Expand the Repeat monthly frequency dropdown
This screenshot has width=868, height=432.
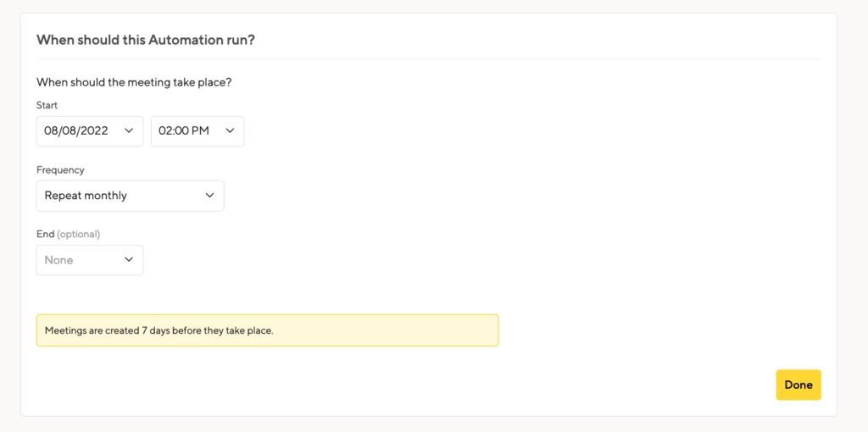click(x=130, y=196)
